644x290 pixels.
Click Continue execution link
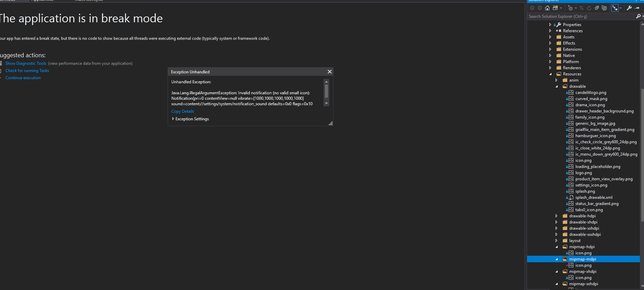click(x=23, y=78)
